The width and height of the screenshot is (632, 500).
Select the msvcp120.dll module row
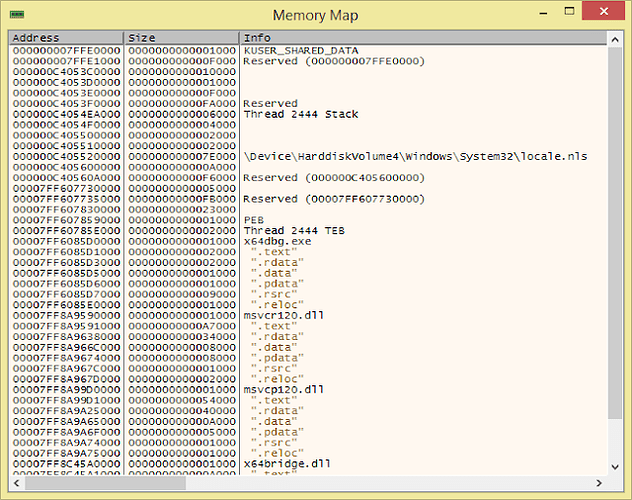point(282,389)
